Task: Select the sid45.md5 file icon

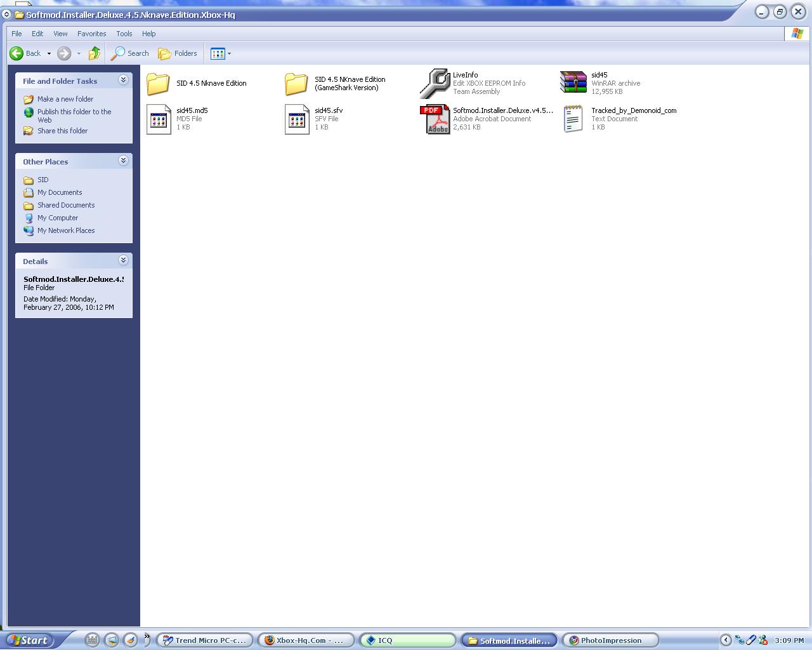Action: point(159,119)
